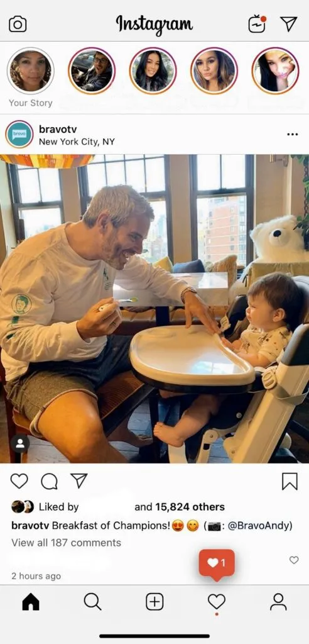The width and height of the screenshot is (309, 644).
Task: Go to profile tab icon
Action: click(278, 602)
